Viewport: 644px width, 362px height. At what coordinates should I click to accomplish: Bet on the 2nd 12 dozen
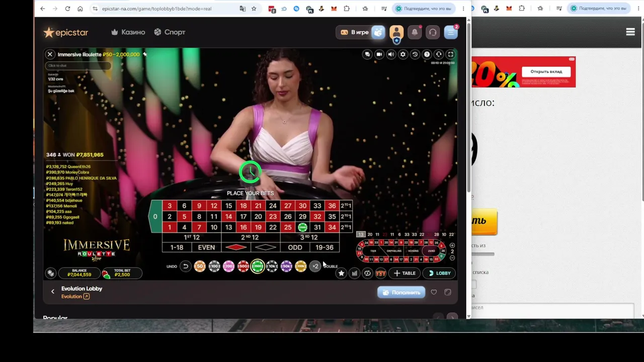(250, 237)
